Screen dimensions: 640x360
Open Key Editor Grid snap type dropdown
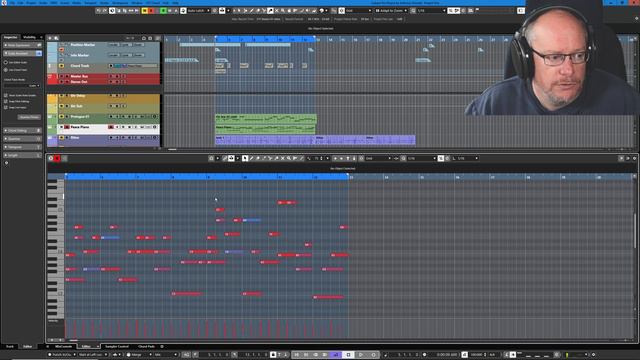tap(378, 158)
